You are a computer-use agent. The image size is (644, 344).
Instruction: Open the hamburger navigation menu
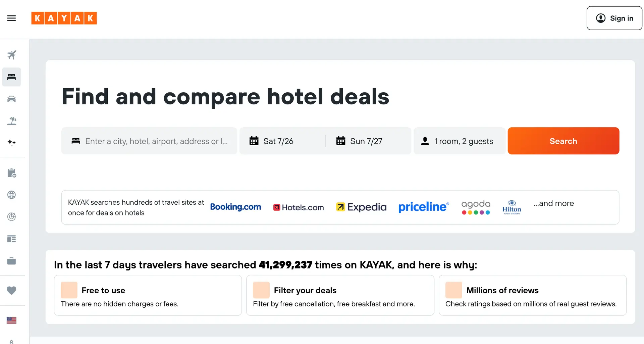click(x=11, y=18)
